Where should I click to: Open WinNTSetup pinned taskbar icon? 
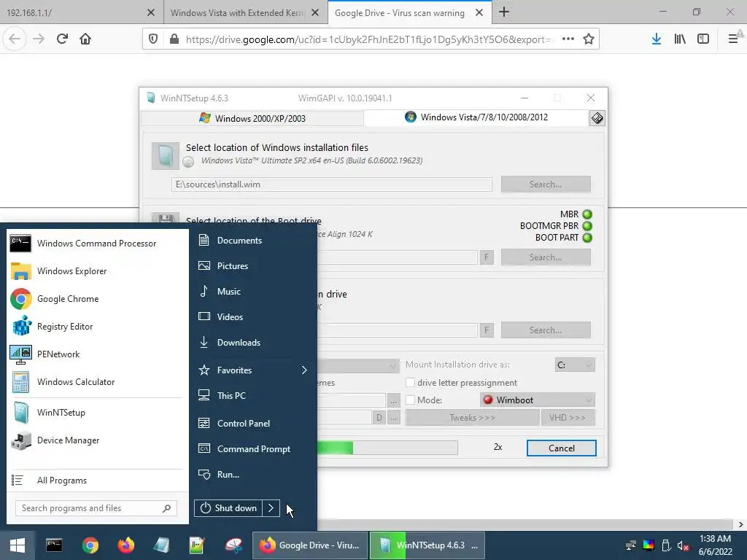pyautogui.click(x=161, y=545)
